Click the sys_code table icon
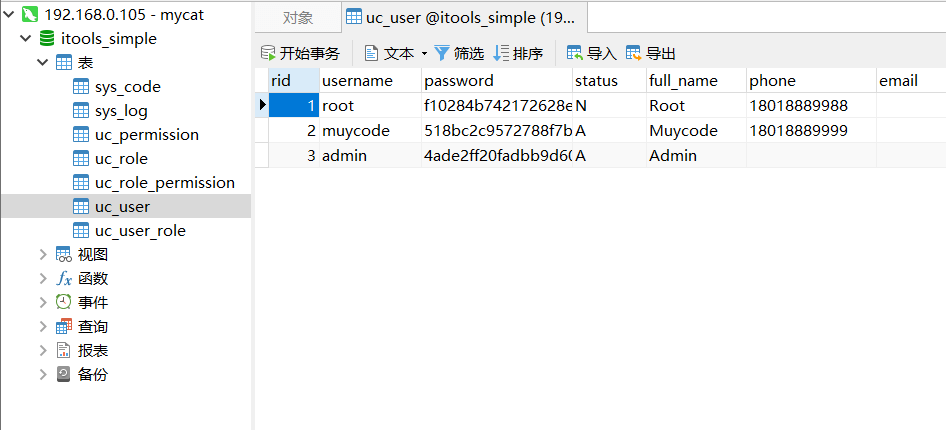 pos(81,87)
